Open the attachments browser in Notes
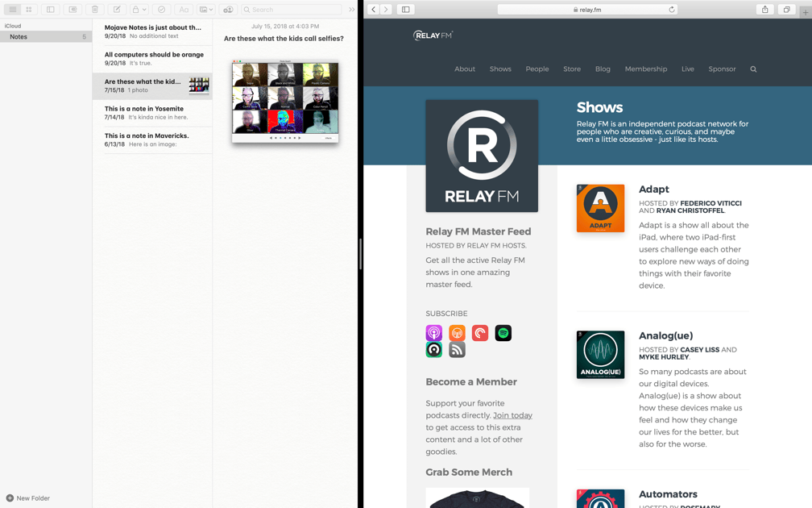 [72, 10]
